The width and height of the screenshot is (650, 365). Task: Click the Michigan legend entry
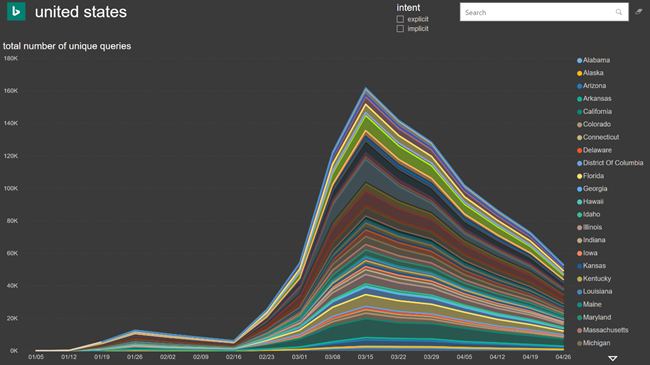point(594,343)
